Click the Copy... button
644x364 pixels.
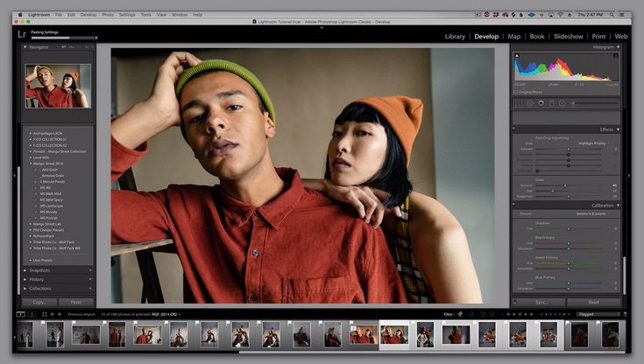click(x=39, y=303)
